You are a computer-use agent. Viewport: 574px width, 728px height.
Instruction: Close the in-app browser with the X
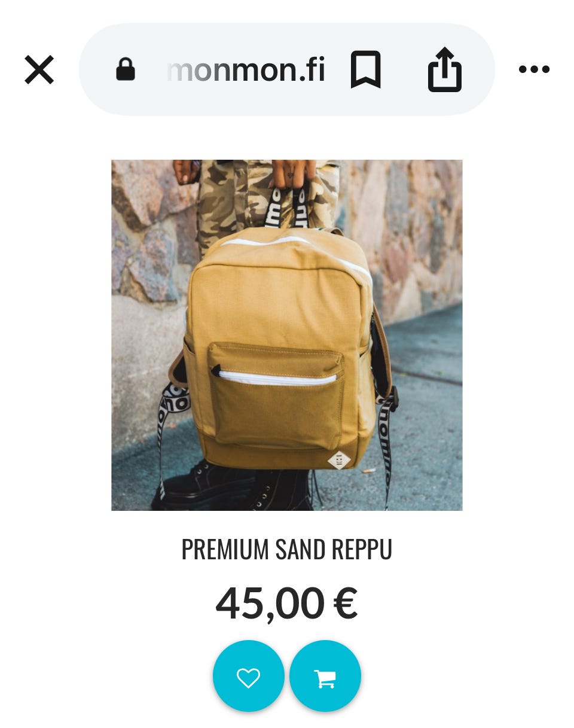(x=39, y=69)
